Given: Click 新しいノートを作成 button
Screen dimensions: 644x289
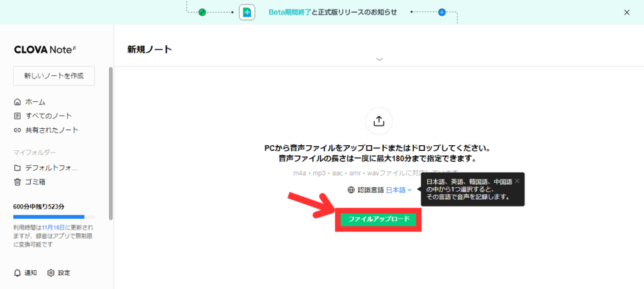Looking at the screenshot, I should [x=53, y=75].
